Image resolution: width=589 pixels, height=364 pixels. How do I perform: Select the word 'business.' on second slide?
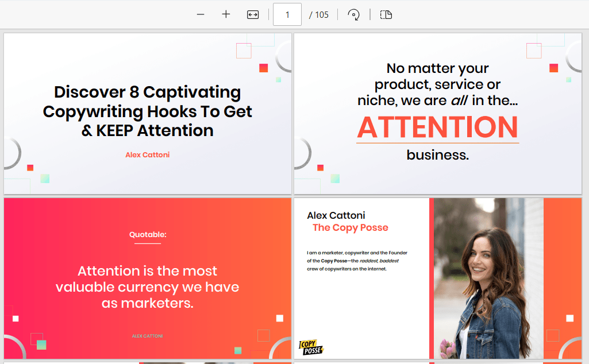438,154
